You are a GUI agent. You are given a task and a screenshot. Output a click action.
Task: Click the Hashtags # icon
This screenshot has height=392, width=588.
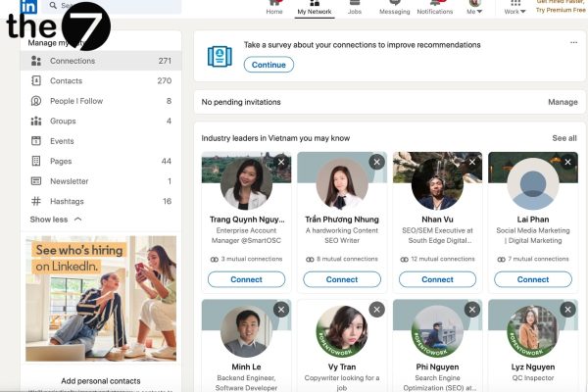(36, 201)
